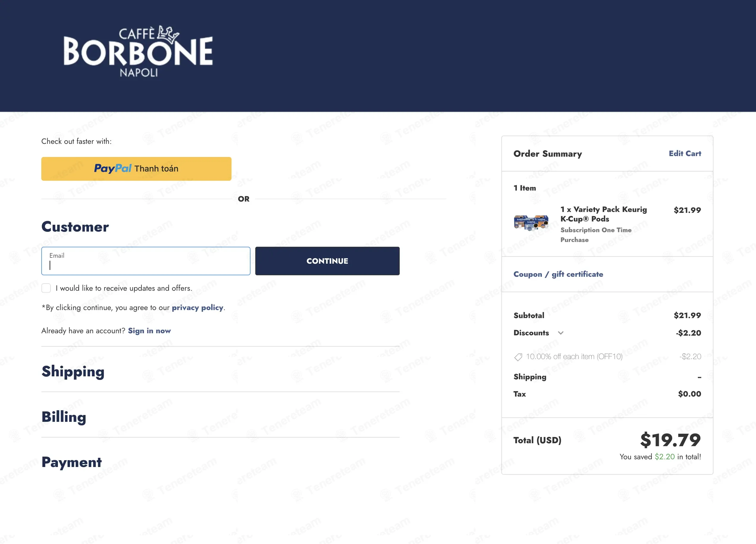This screenshot has width=756, height=544.
Task: Click the '10.00% off each item (OFF10)' text
Action: 574,356
